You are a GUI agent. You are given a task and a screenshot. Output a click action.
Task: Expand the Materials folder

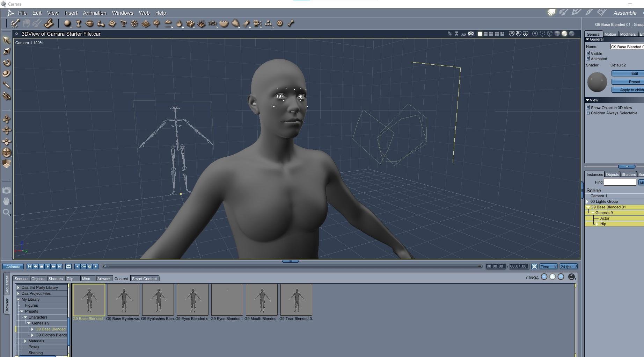coord(25,341)
